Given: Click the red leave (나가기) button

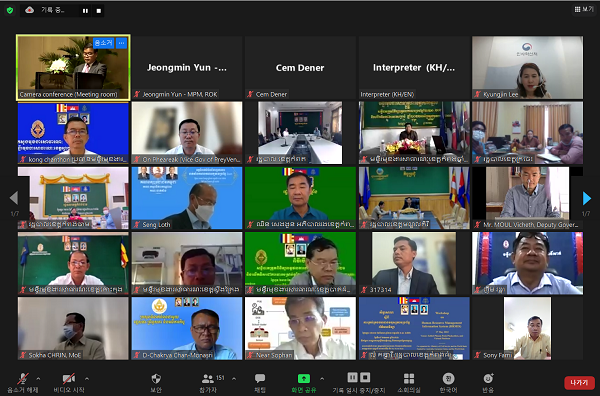Looking at the screenshot, I should 579,383.
